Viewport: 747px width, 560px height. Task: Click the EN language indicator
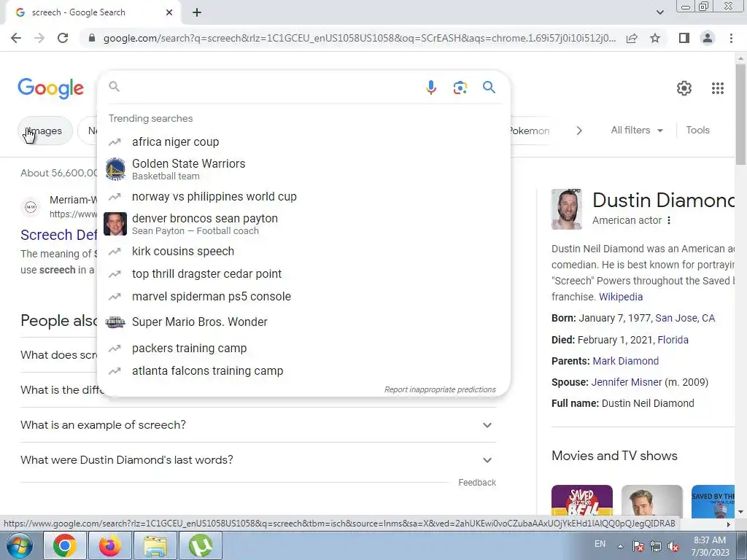(600, 544)
